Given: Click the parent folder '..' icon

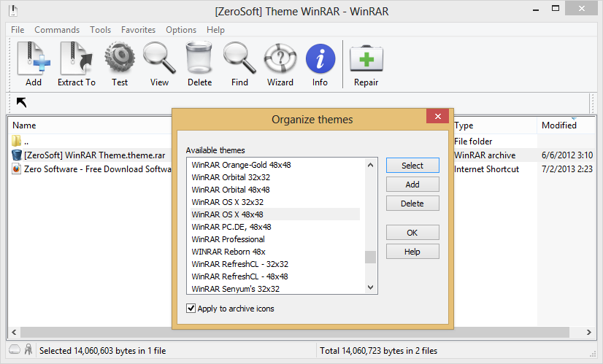Looking at the screenshot, I should coord(16,141).
